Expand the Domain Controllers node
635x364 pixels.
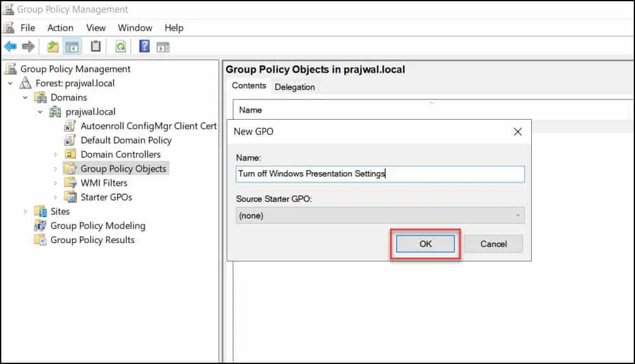tap(56, 154)
